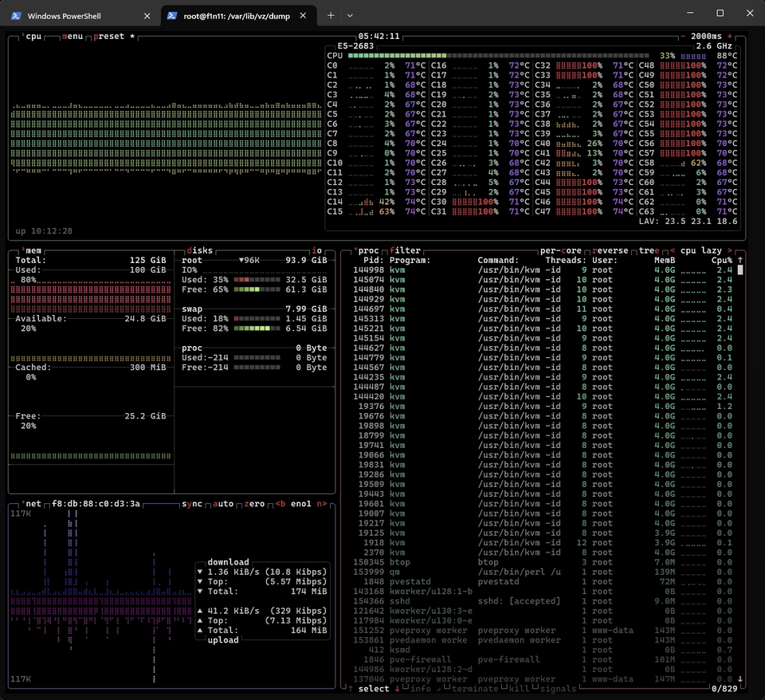Toggle the mem box title

click(33, 251)
